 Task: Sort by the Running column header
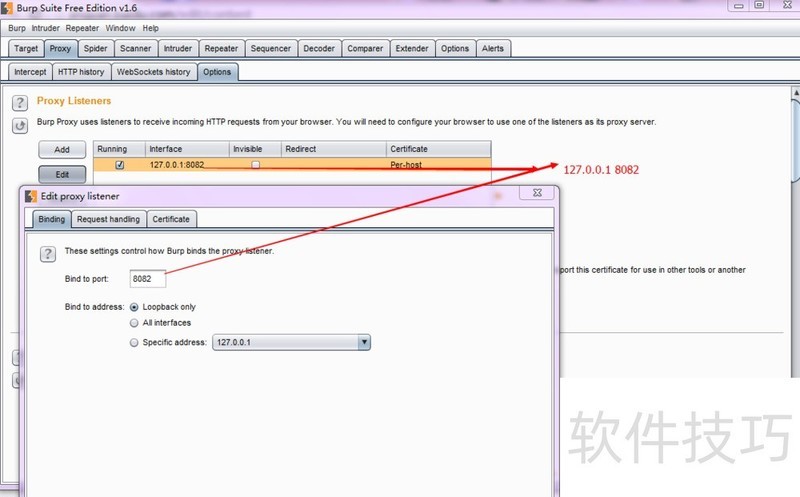click(x=119, y=149)
